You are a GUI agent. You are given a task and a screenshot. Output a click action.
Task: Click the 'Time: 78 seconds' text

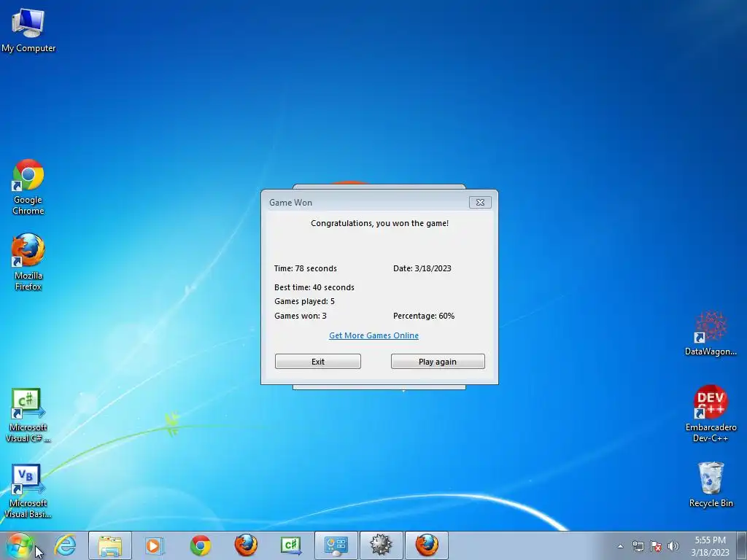point(306,268)
